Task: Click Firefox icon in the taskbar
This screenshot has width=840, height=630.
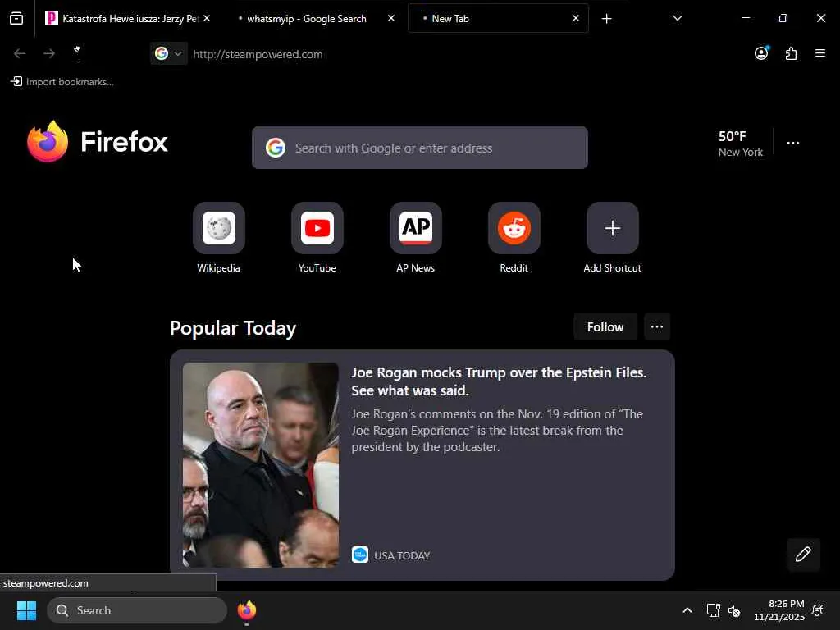Action: (x=247, y=610)
